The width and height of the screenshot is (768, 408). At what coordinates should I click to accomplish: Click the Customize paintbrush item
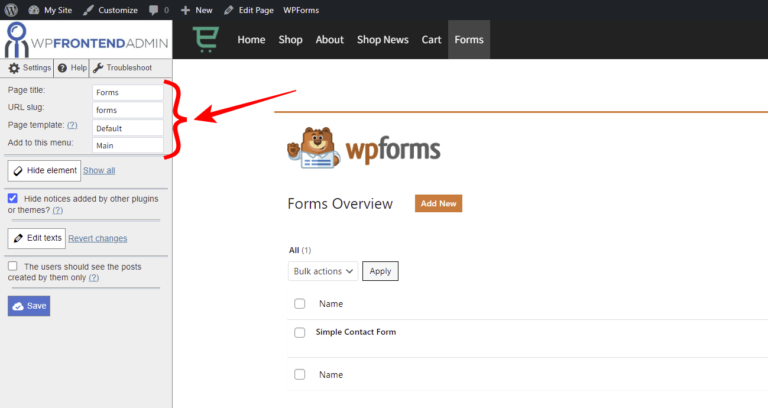click(x=89, y=10)
